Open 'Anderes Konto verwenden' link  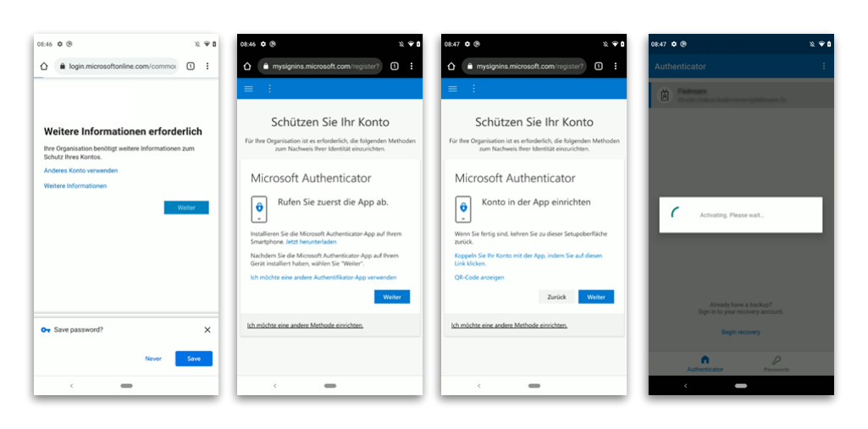[80, 171]
